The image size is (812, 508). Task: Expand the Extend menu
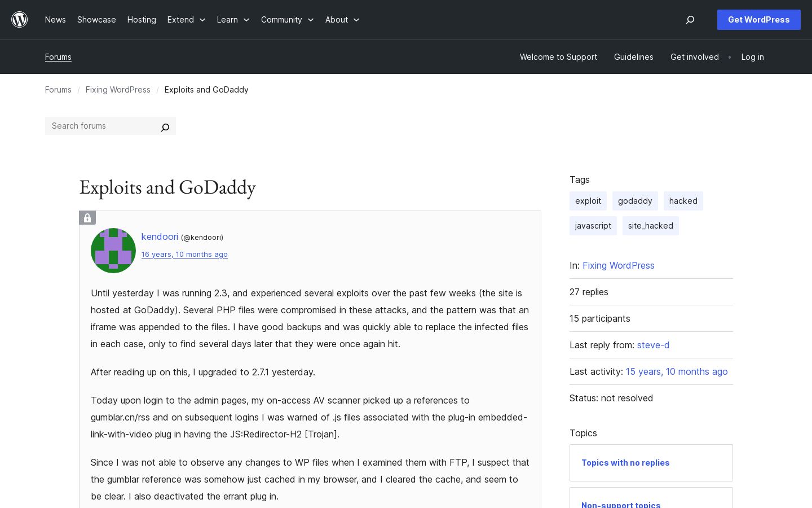pos(186,20)
